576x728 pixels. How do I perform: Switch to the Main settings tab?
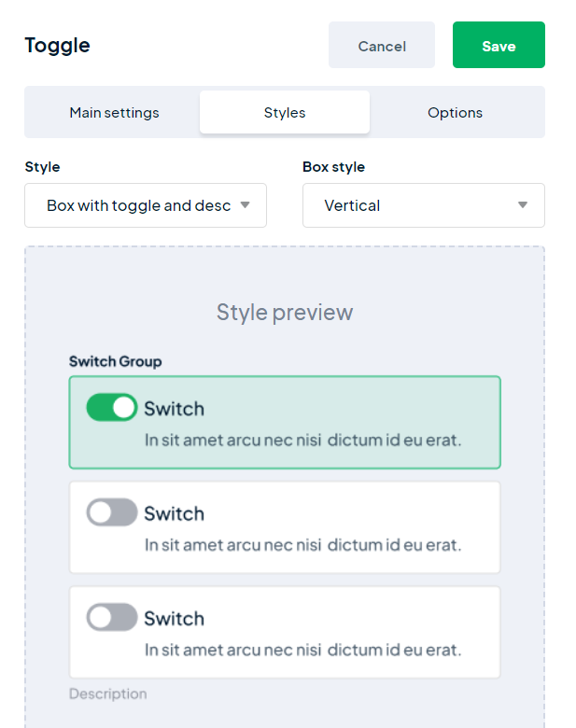[114, 112]
